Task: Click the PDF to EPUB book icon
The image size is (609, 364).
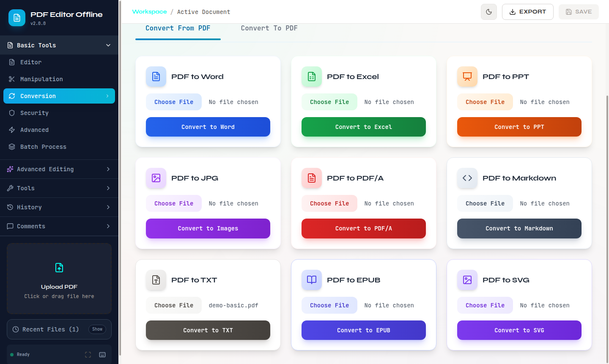Action: tap(312, 280)
